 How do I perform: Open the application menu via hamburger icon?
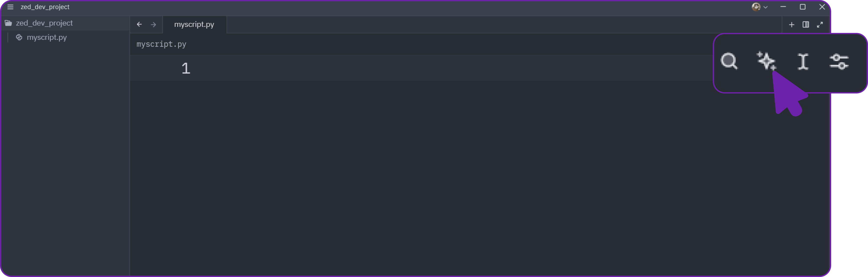tap(10, 7)
